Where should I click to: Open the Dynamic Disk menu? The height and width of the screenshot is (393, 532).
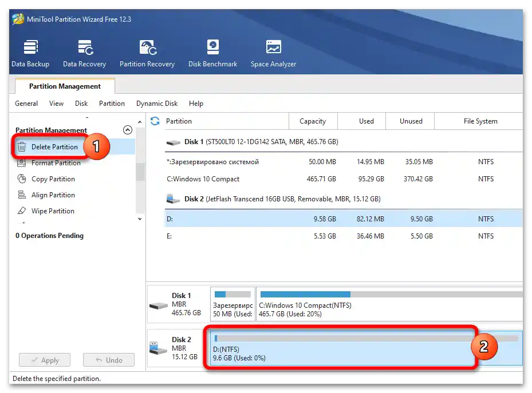(x=156, y=104)
